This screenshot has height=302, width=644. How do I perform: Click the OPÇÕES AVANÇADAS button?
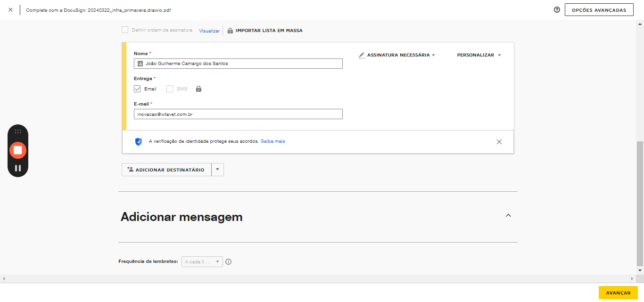tap(599, 10)
